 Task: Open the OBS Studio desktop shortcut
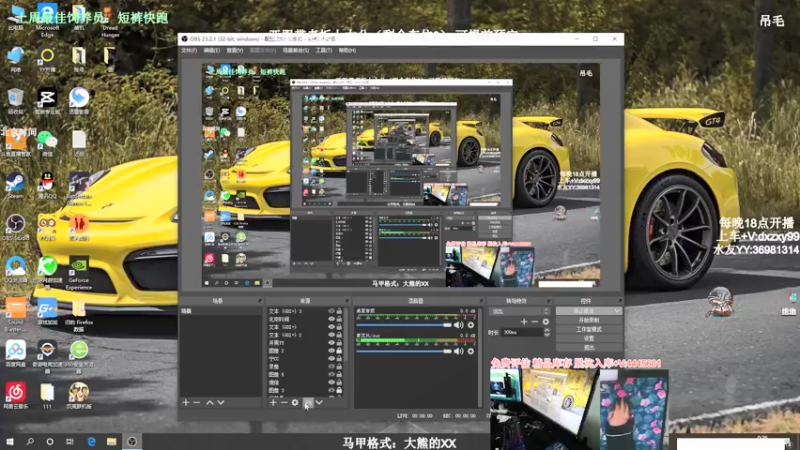(15, 228)
